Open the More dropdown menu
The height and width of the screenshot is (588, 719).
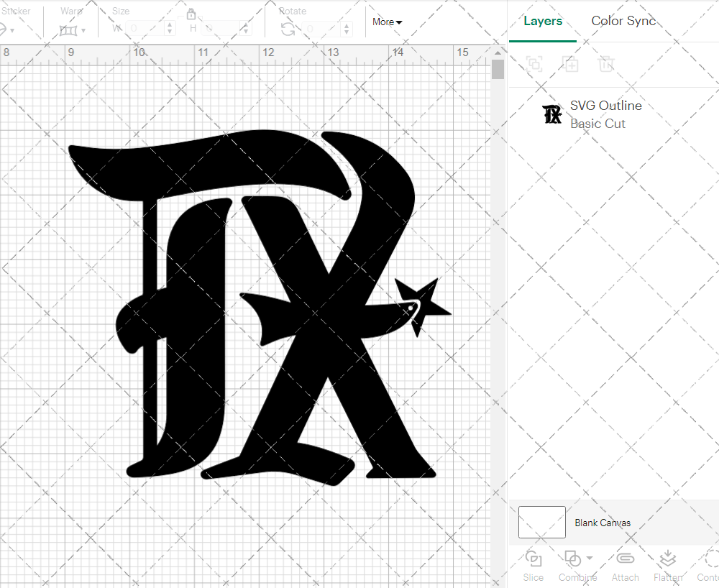[387, 22]
